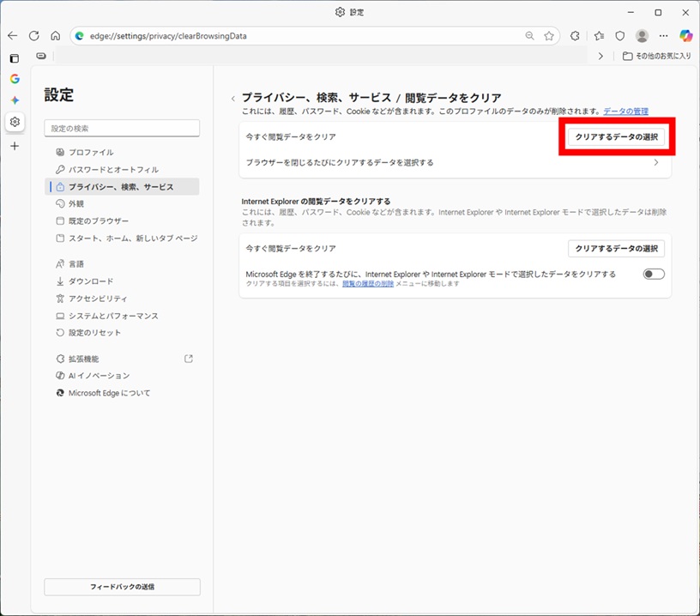Viewport: 700px width, 616px height.
Task: Open the user profile avatar icon
Action: (642, 36)
